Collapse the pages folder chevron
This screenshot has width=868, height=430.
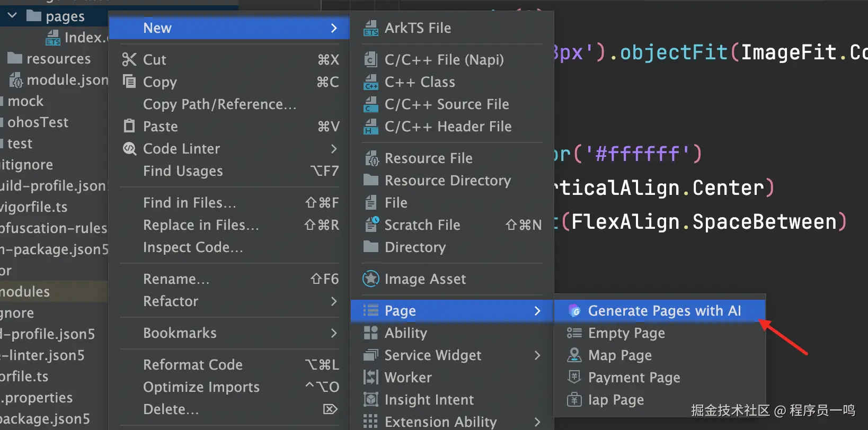[13, 16]
